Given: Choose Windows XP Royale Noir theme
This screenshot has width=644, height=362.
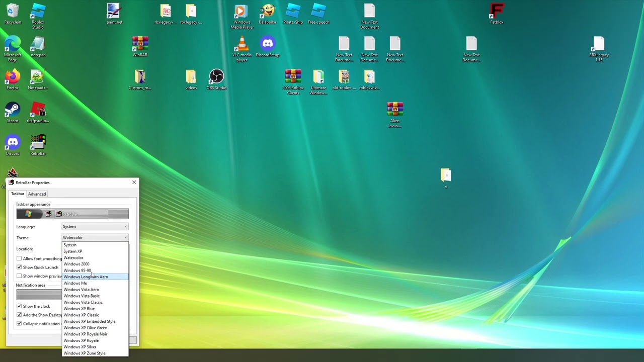Looking at the screenshot, I should click(x=95, y=334).
